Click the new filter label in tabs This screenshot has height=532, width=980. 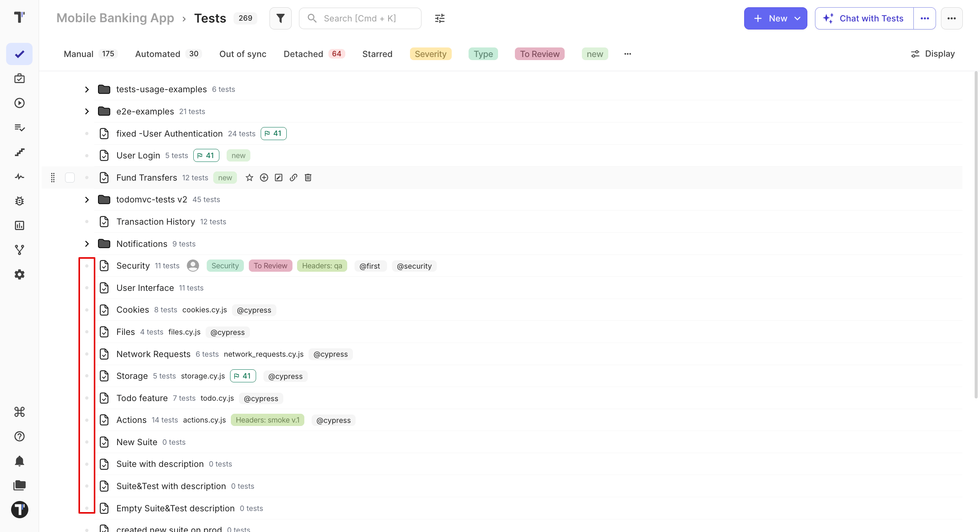pyautogui.click(x=595, y=54)
